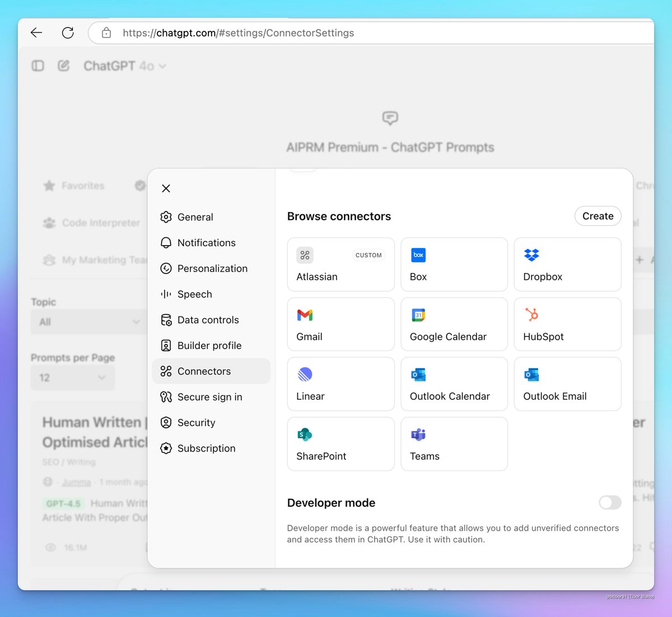Click the Security shield icon
Image resolution: width=672 pixels, height=617 pixels.
pyautogui.click(x=166, y=423)
